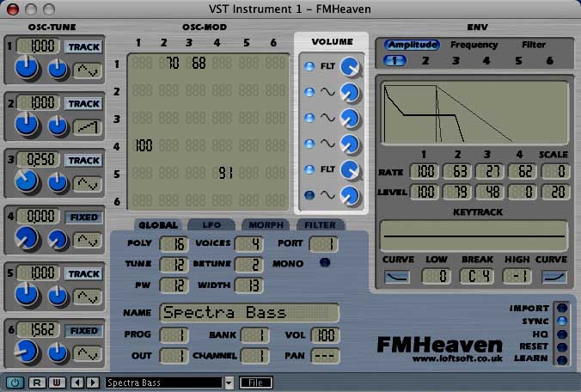The image size is (581, 392).
Task: Click oscillator 6 fine tune knob
Action: [57, 352]
